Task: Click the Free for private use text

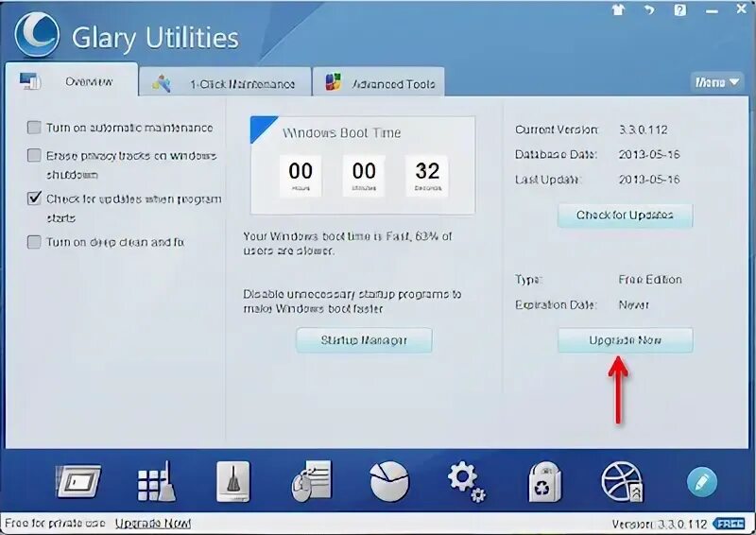Action: tap(55, 524)
